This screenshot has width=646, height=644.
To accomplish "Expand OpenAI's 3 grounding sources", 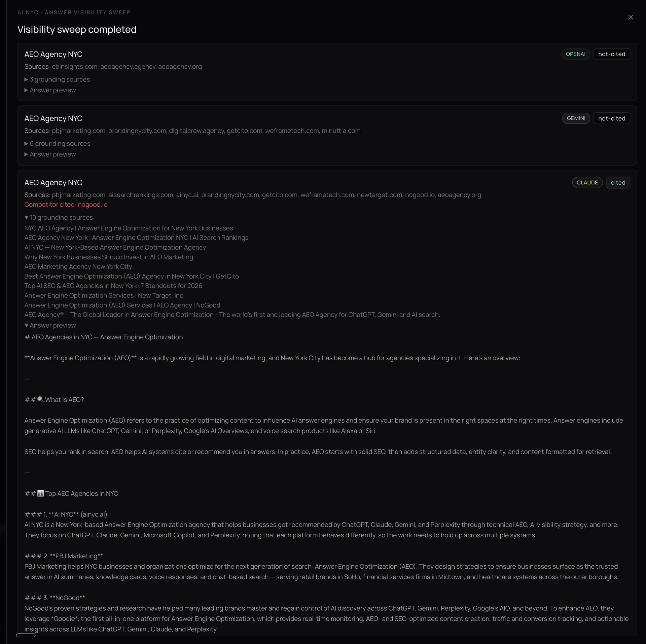I will point(57,79).
